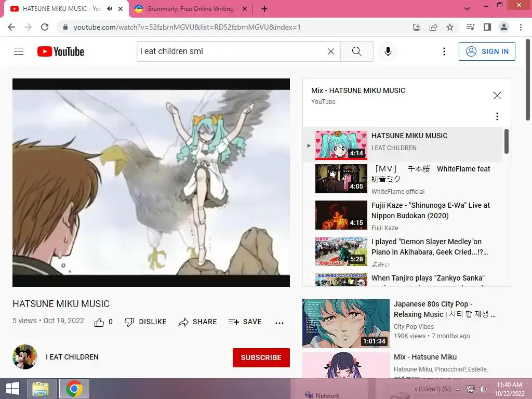Click the install app icon in address bar

(417, 27)
